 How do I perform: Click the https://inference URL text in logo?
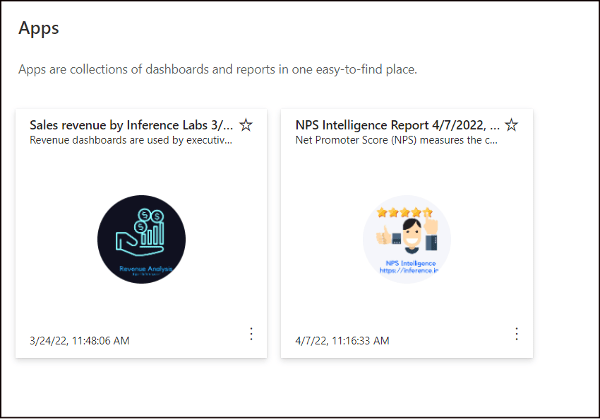[x=409, y=270]
